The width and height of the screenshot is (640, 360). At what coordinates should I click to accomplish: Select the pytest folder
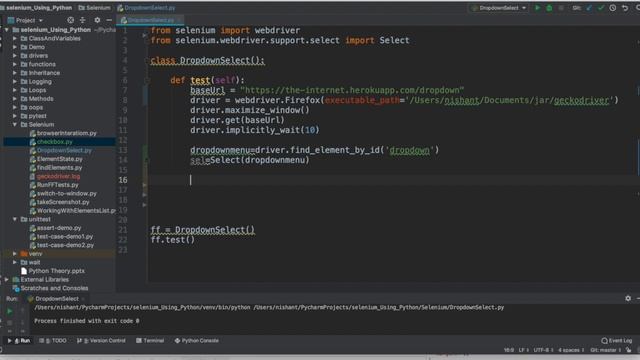[x=37, y=116]
